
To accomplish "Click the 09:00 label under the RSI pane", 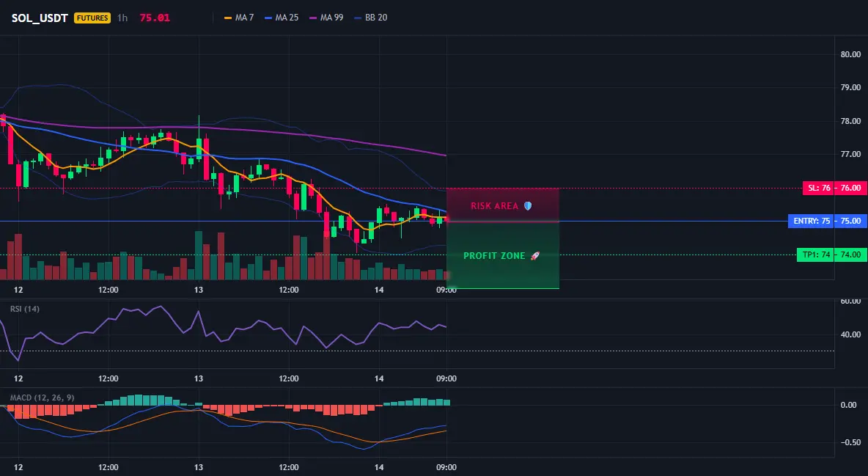I will (x=446, y=378).
